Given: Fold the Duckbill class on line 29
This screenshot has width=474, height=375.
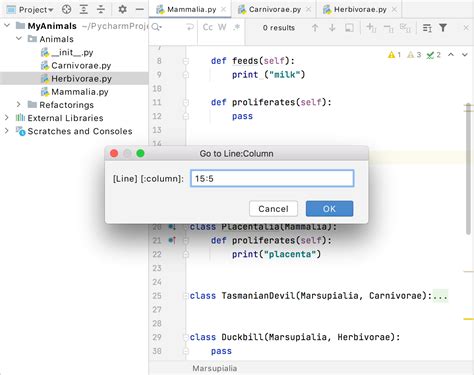Looking at the screenshot, I should 186,337.
